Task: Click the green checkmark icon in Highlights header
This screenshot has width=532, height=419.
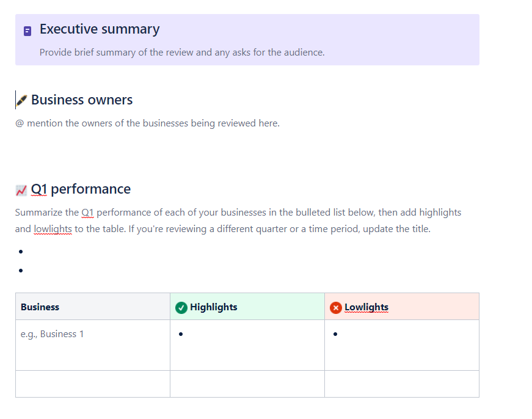Action: click(181, 308)
